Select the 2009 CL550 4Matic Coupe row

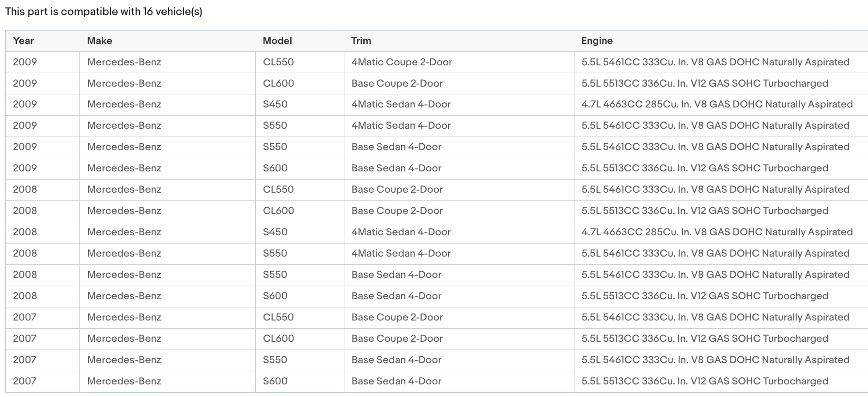(x=436, y=62)
